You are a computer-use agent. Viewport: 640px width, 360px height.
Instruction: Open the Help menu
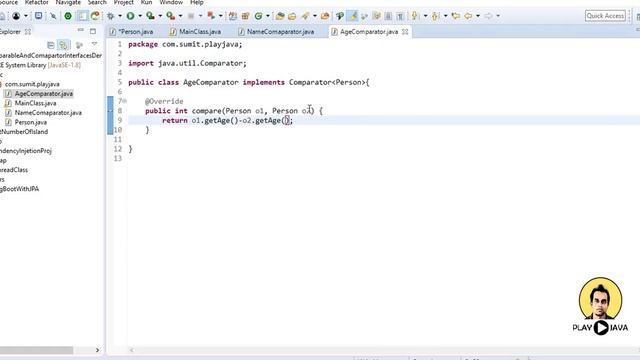[x=196, y=2]
